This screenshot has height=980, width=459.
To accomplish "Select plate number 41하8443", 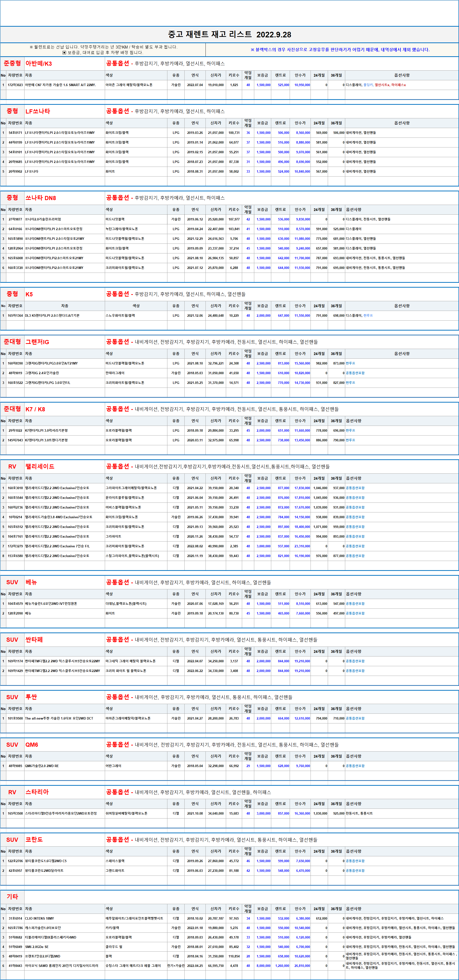I will [15, 965].
